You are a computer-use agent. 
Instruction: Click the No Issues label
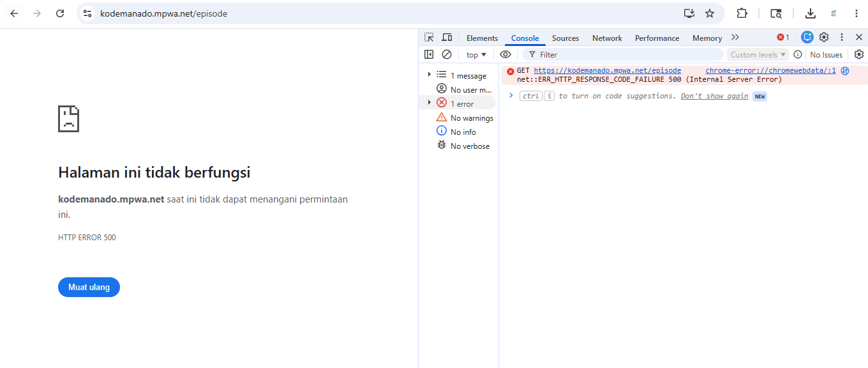[x=827, y=55]
